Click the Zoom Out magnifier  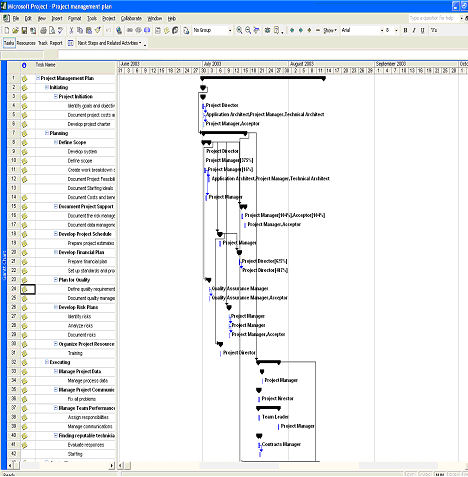(248, 30)
